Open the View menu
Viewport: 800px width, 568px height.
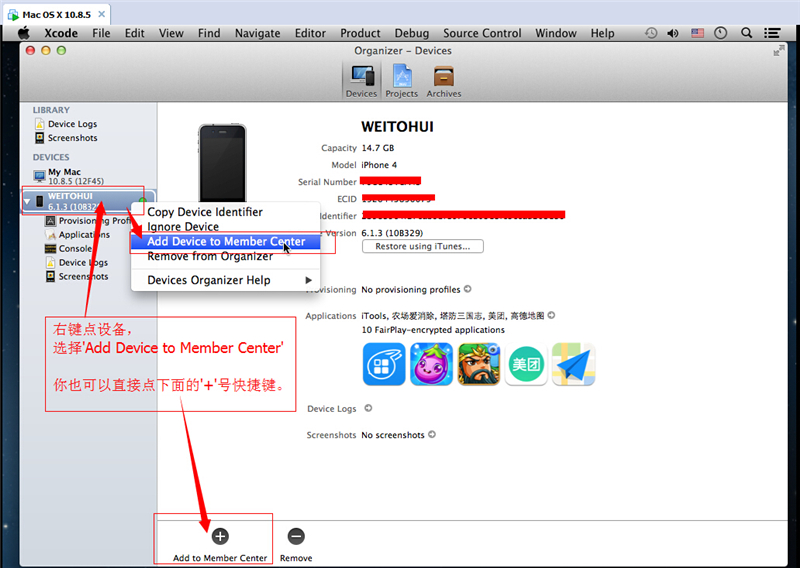click(x=171, y=33)
